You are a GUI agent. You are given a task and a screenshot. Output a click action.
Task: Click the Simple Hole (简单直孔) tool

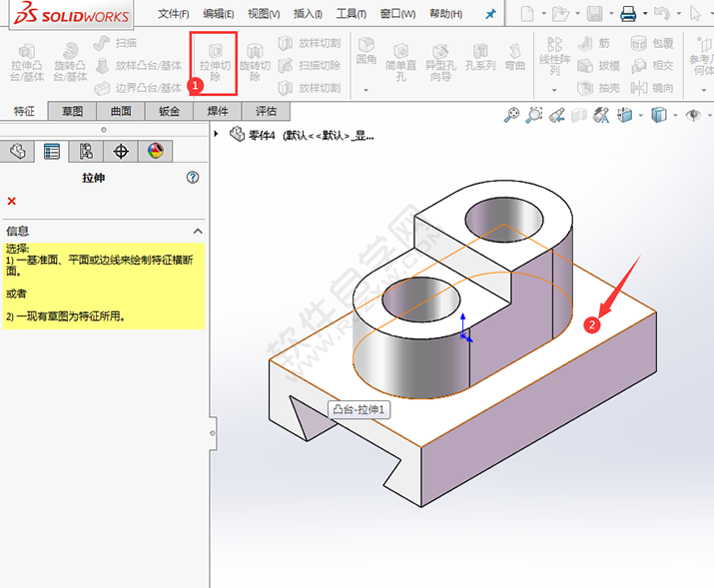pos(400,63)
